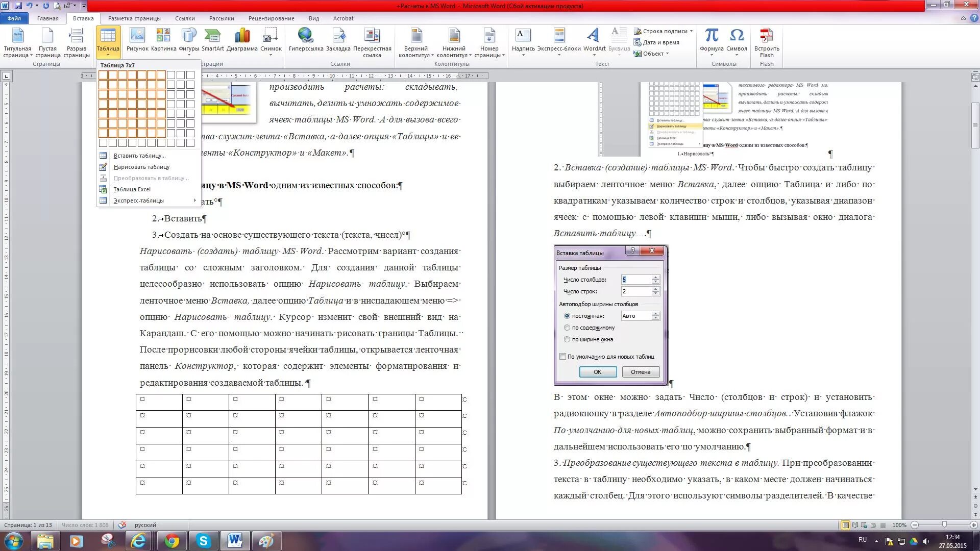
Task: Click the WordArt icon
Action: (594, 40)
